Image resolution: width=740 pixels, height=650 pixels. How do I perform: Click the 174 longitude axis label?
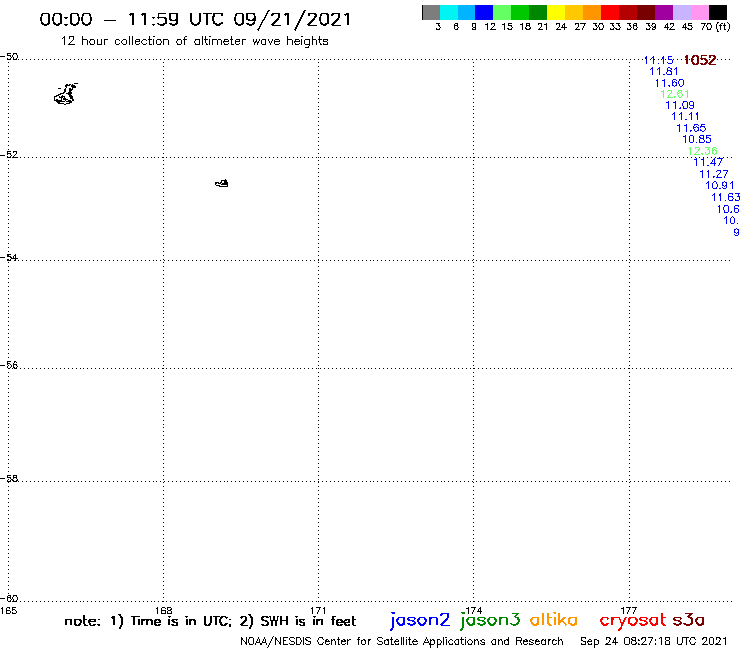click(474, 611)
